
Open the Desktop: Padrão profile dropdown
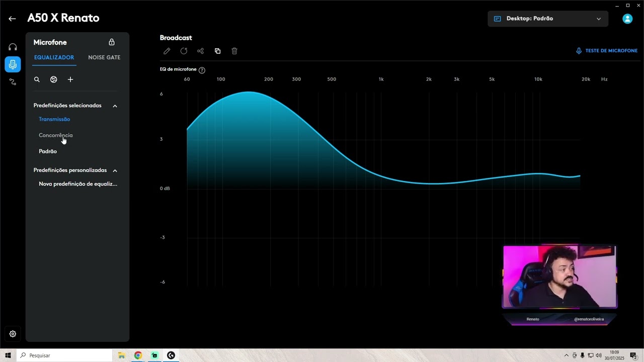pyautogui.click(x=548, y=19)
